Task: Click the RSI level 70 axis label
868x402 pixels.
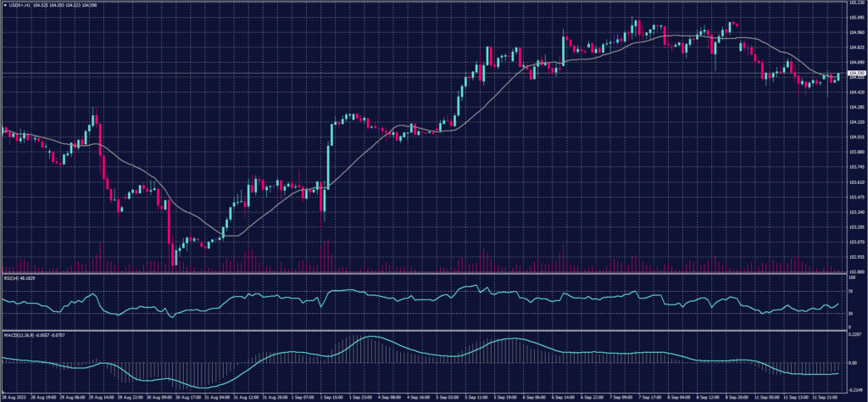Action: point(850,291)
